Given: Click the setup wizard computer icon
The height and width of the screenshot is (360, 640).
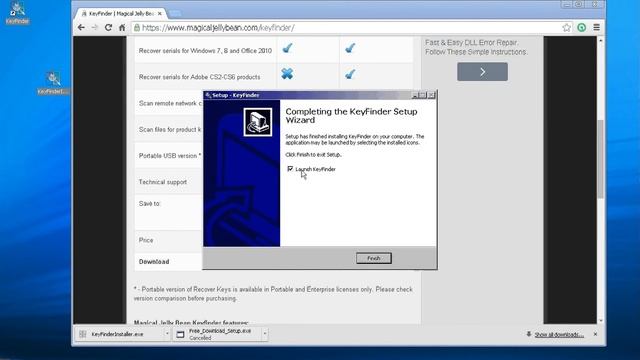Looking at the screenshot, I should coord(258,122).
